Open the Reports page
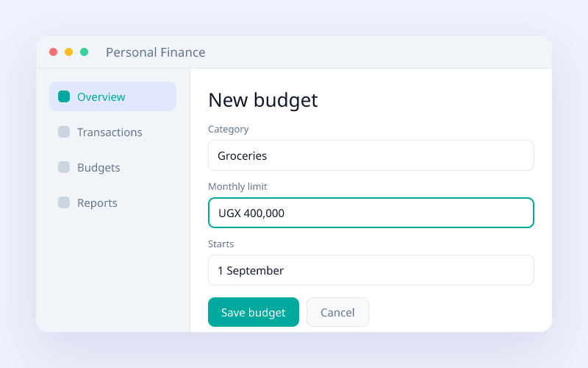Viewport: 588px width, 368px height. point(97,203)
